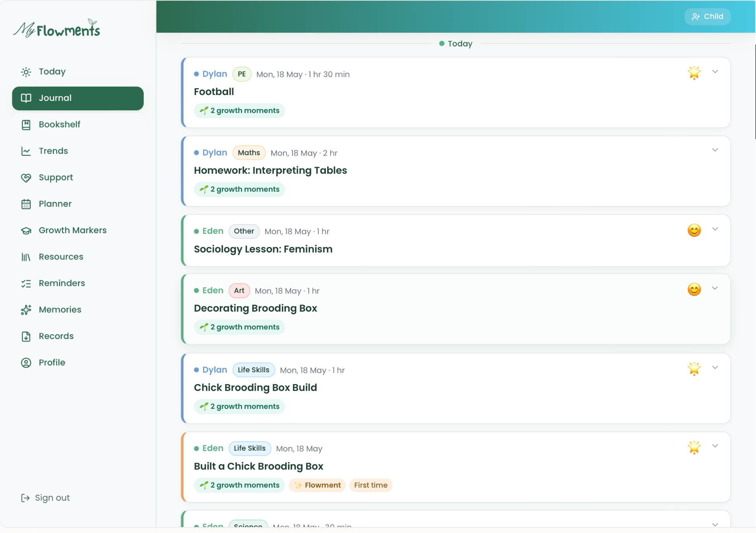Click the Profile user circle icon

(26, 363)
